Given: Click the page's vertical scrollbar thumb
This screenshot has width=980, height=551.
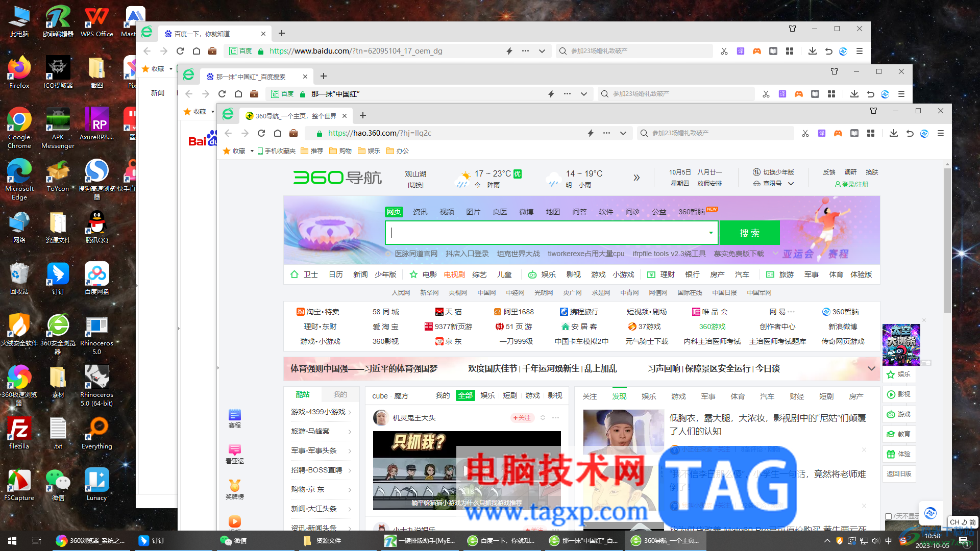Looking at the screenshot, I should [947, 240].
